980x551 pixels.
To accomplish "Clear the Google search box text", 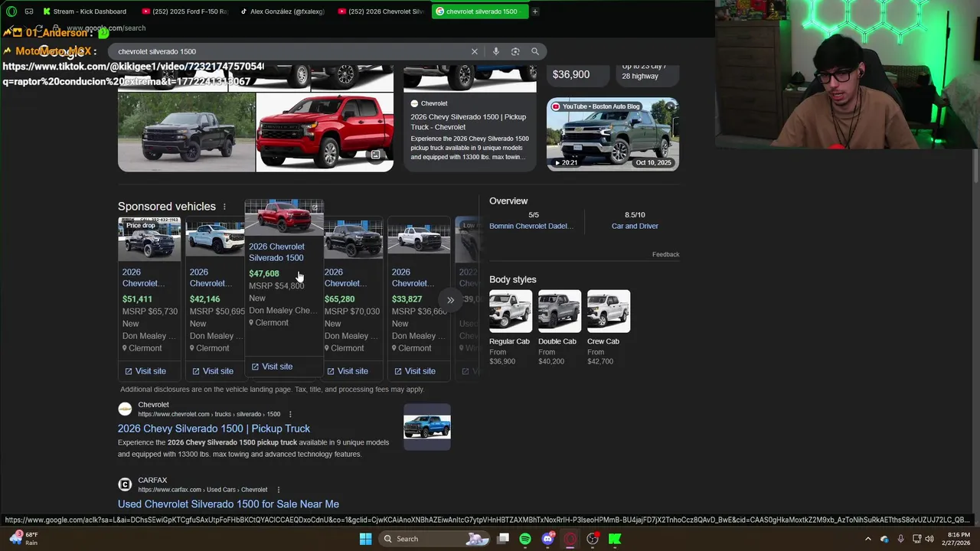I will point(475,51).
